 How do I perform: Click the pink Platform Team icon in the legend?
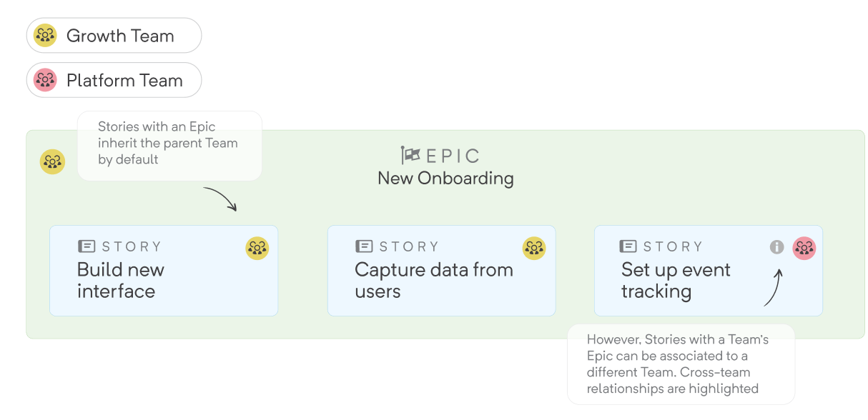tap(45, 80)
